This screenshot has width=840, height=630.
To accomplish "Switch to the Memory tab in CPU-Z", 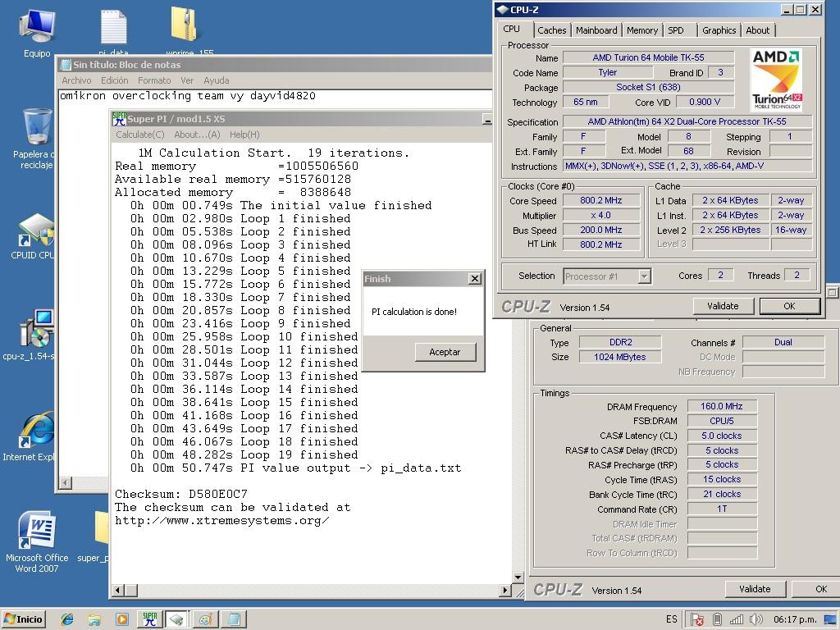I will click(641, 30).
